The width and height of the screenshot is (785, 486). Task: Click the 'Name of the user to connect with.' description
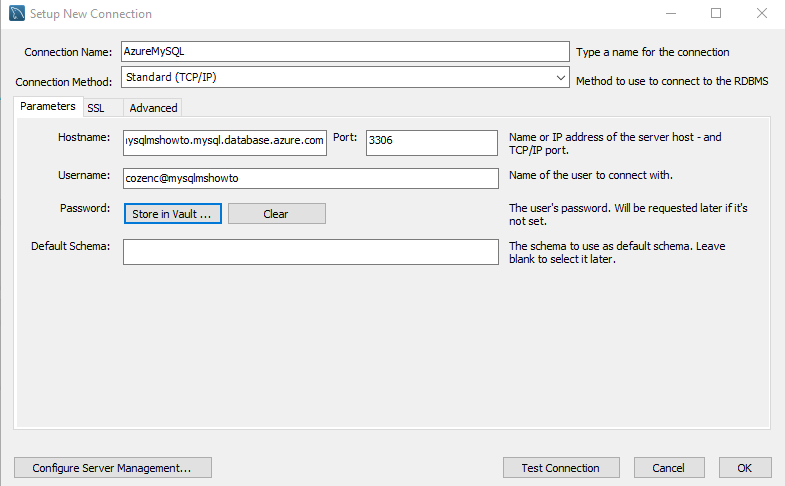(591, 175)
